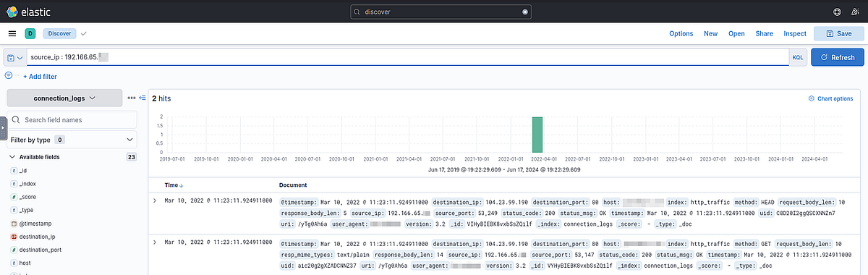Open the Options menu
The width and height of the screenshot is (868, 275).
point(681,33)
